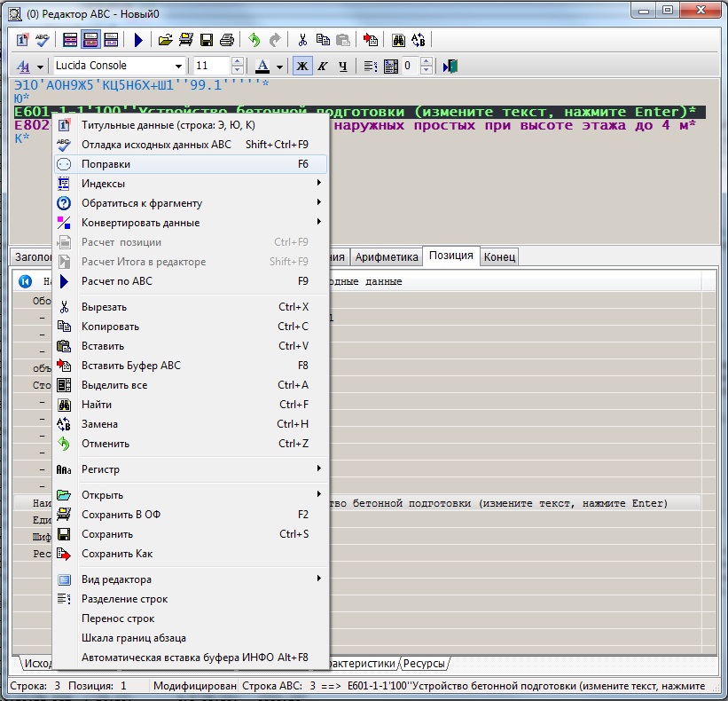Image resolution: width=728 pixels, height=701 pixels.
Task: Toggle underline formatting button Ч
Action: [x=342, y=66]
